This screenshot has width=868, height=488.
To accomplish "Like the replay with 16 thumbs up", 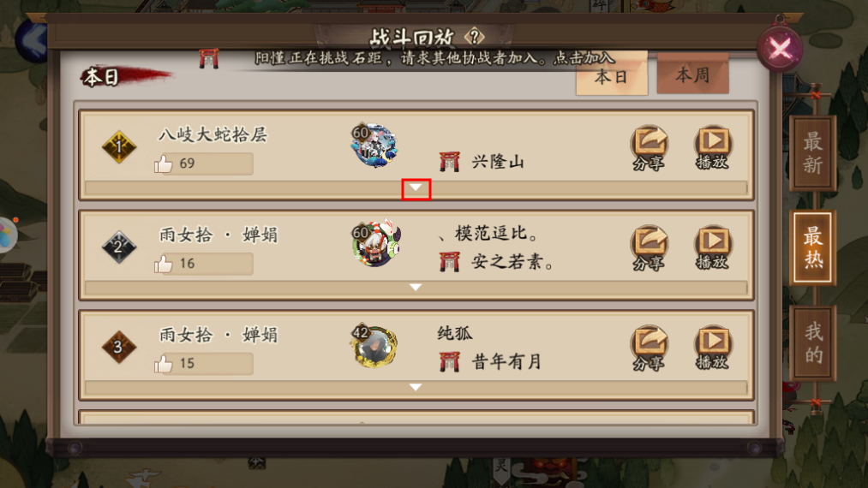I will coord(164,264).
